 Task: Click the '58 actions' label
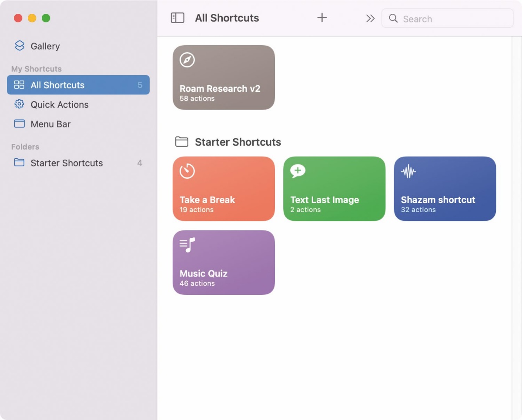197,98
